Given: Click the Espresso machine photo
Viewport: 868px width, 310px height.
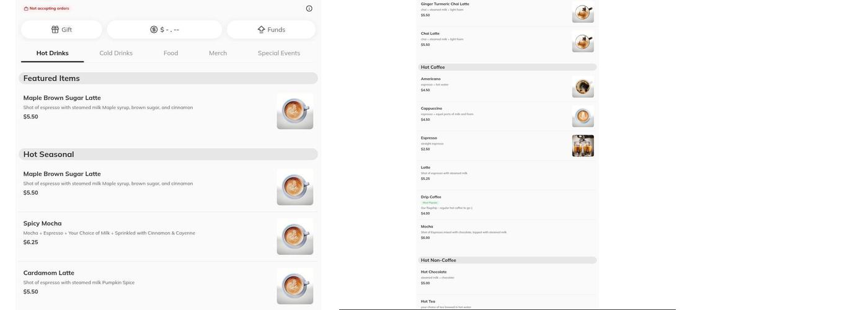Looking at the screenshot, I should coord(582,146).
